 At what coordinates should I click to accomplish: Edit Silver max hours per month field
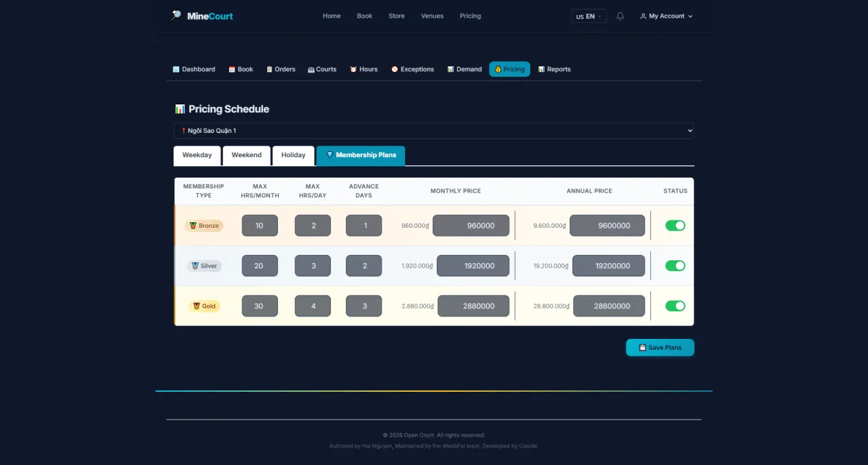(x=260, y=266)
